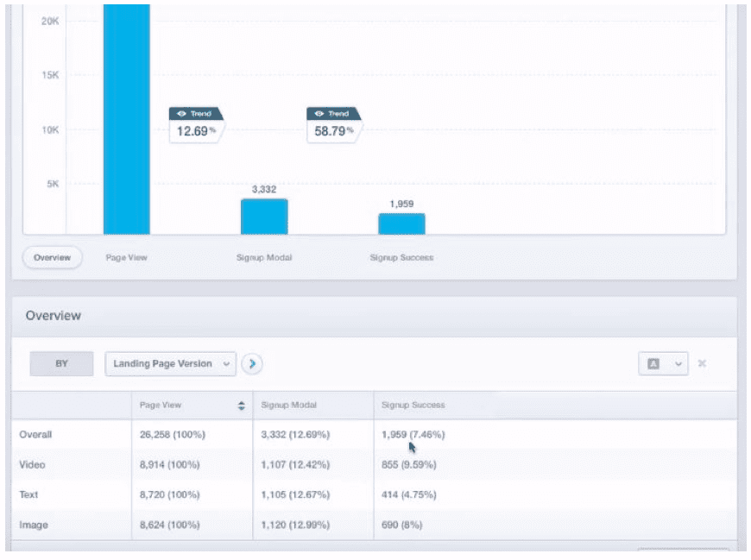
Task: Remove the breakdown with the X icon
Action: 702,364
